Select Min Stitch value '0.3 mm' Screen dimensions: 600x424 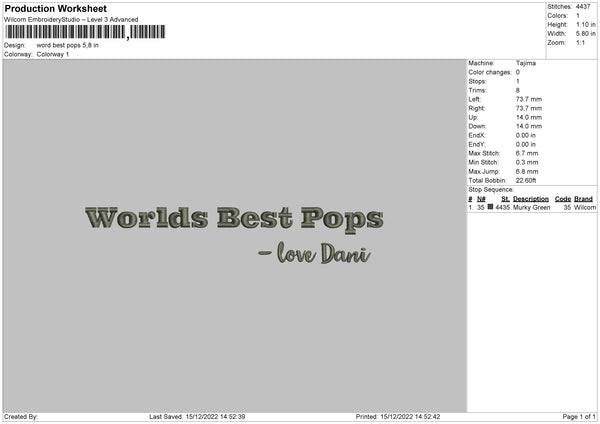pos(527,162)
